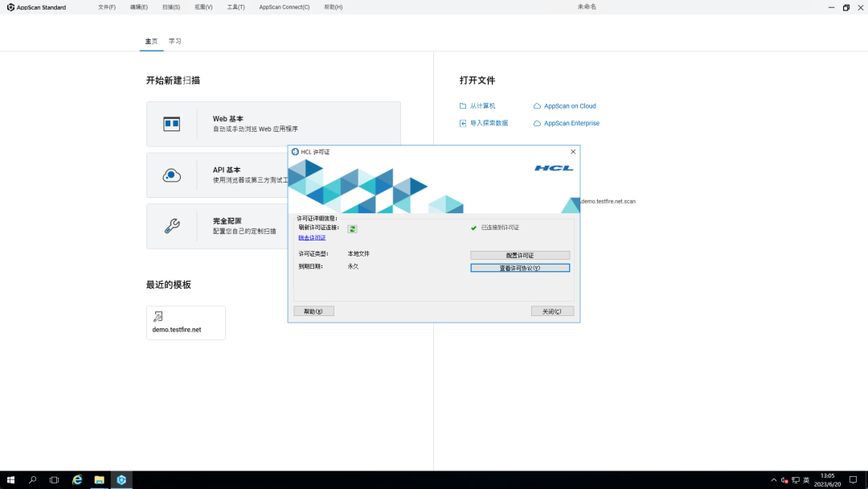The height and width of the screenshot is (489, 868).
Task: Click the 帮助(H) button in license dialog
Action: 313,311
